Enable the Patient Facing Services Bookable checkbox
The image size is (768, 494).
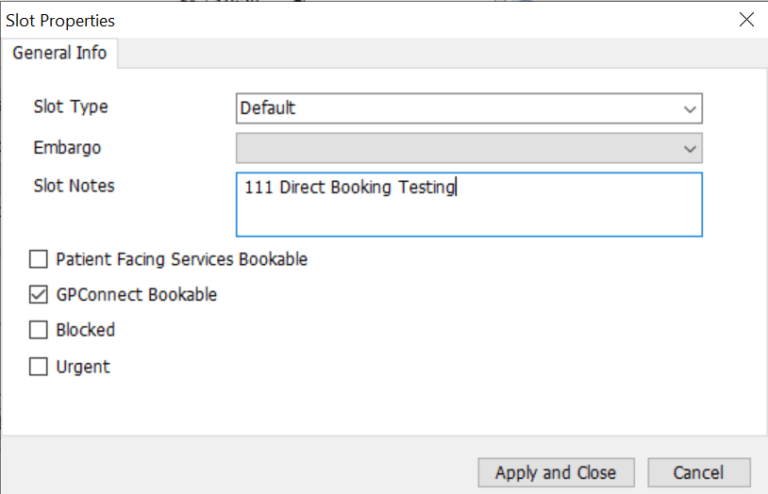click(39, 260)
